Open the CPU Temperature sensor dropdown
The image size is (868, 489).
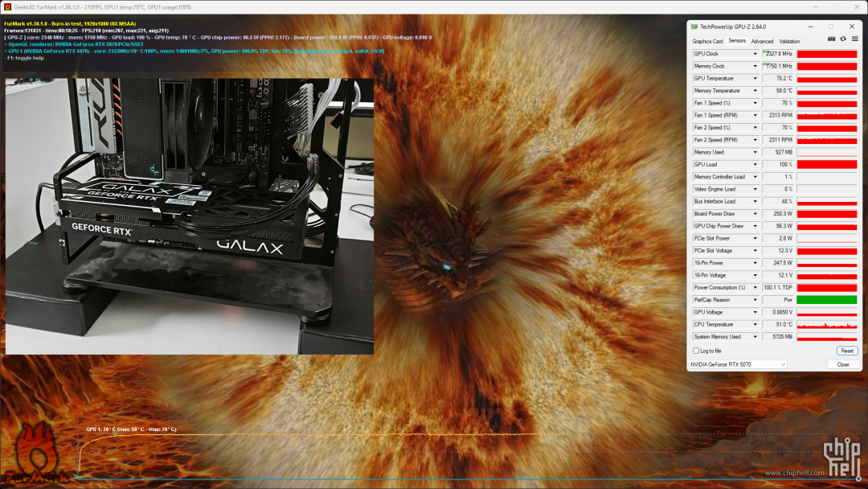[755, 324]
